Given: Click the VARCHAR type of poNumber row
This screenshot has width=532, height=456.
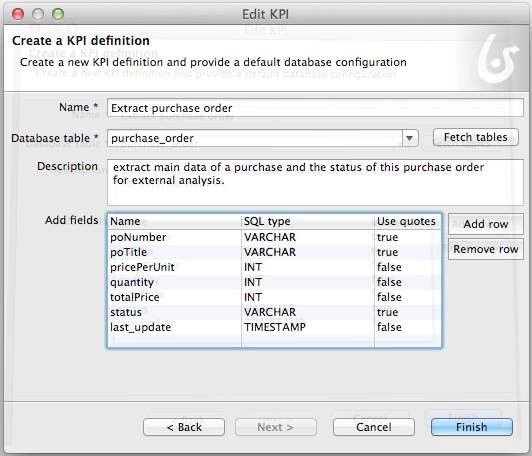Looking at the screenshot, I should (308, 237).
